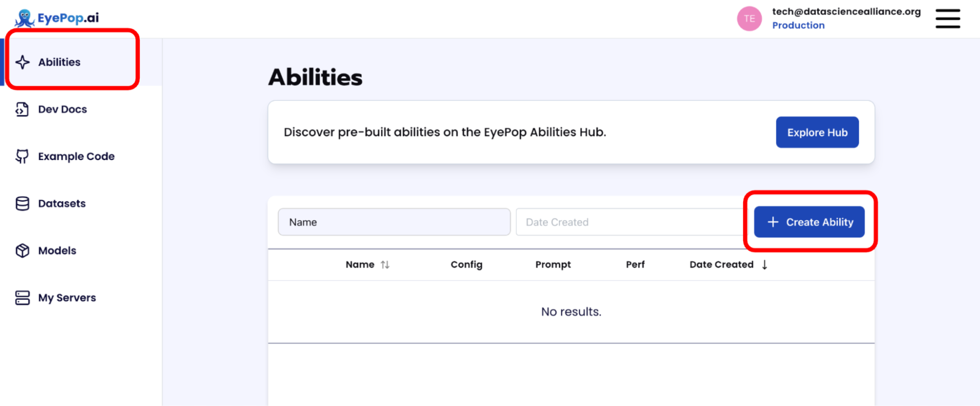Open the Datasets section
The height and width of the screenshot is (406, 980).
tap(81, 203)
